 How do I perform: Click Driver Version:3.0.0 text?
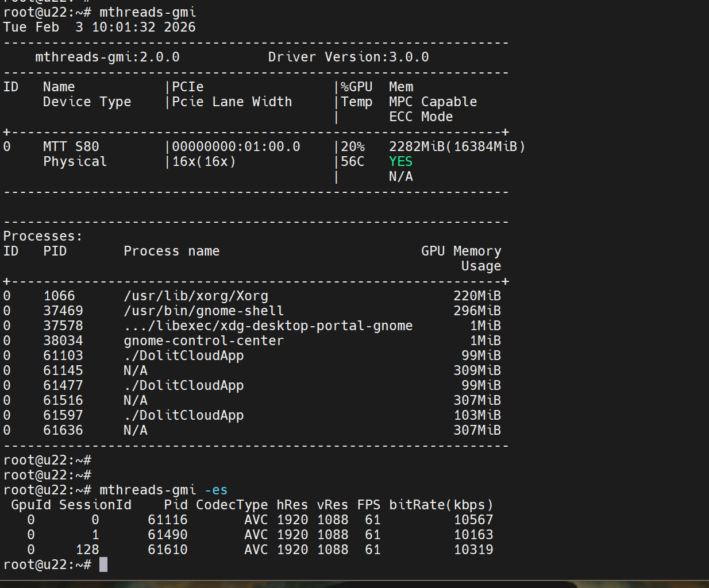[348, 57]
